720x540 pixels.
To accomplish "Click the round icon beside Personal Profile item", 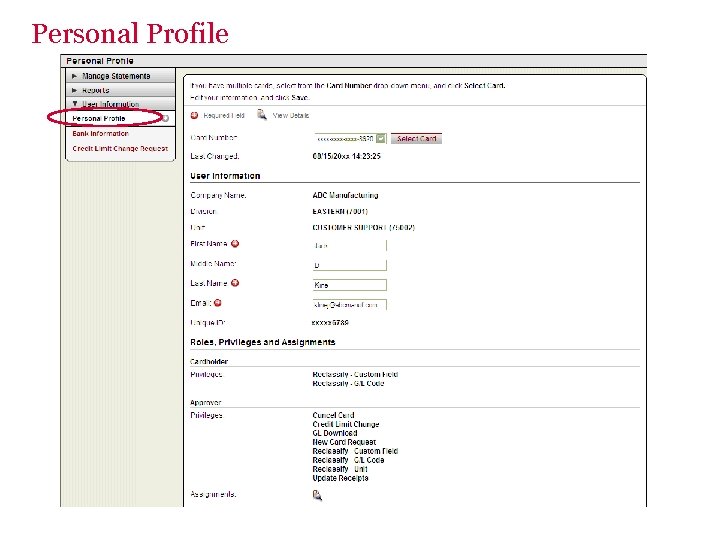I will coord(165,118).
